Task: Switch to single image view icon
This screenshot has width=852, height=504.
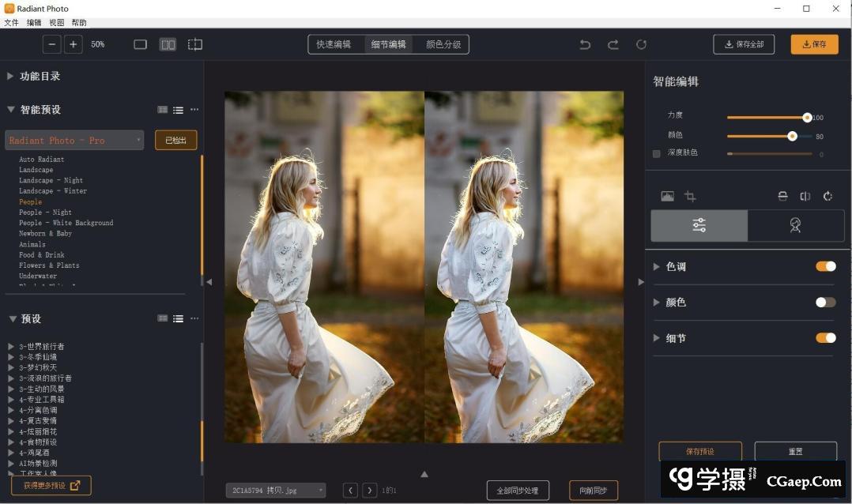Action: [141, 44]
